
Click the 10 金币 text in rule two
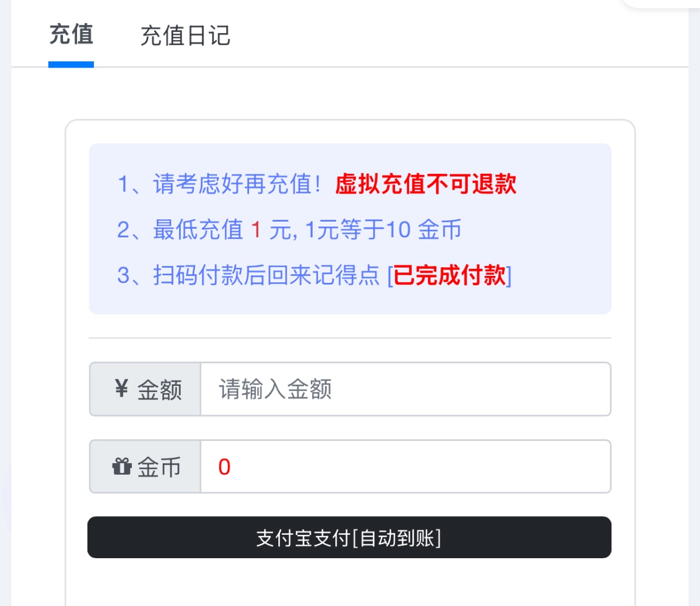pos(423,230)
